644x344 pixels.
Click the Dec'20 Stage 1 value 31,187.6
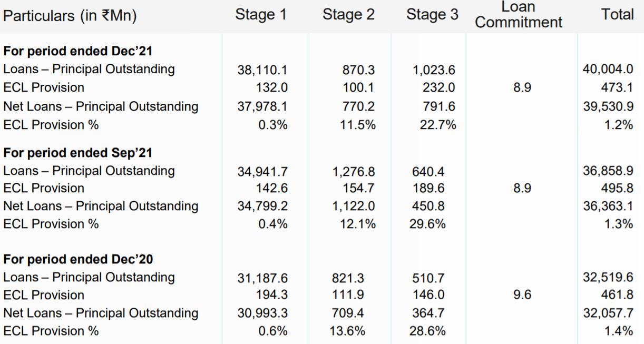(262, 278)
